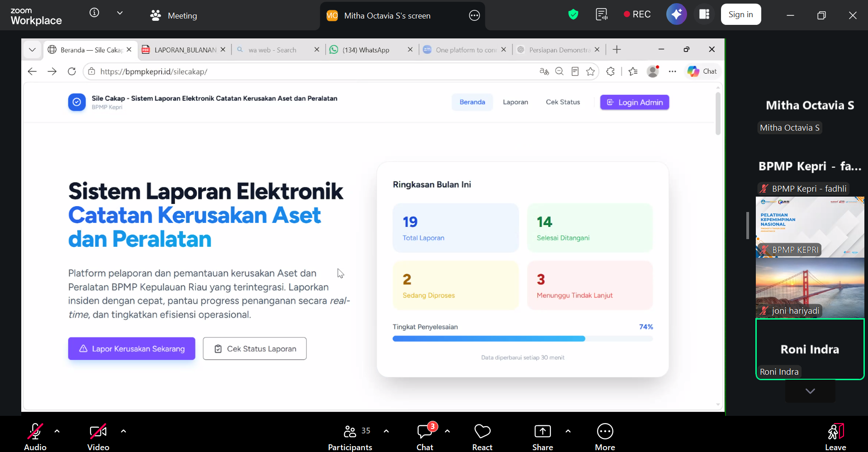Open the React emoji menu

click(482, 437)
